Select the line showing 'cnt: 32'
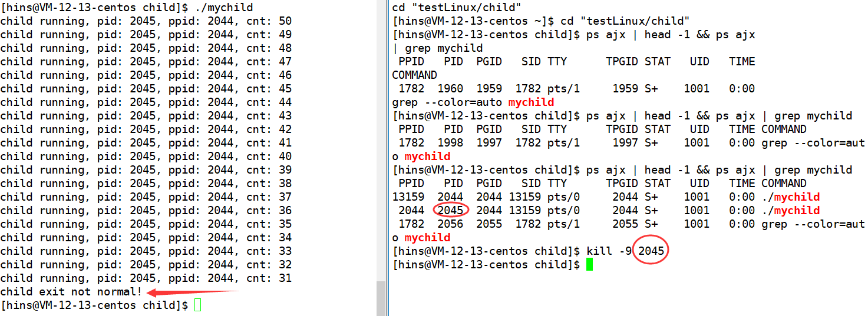Image resolution: width=868 pixels, height=316 pixels. [x=146, y=265]
